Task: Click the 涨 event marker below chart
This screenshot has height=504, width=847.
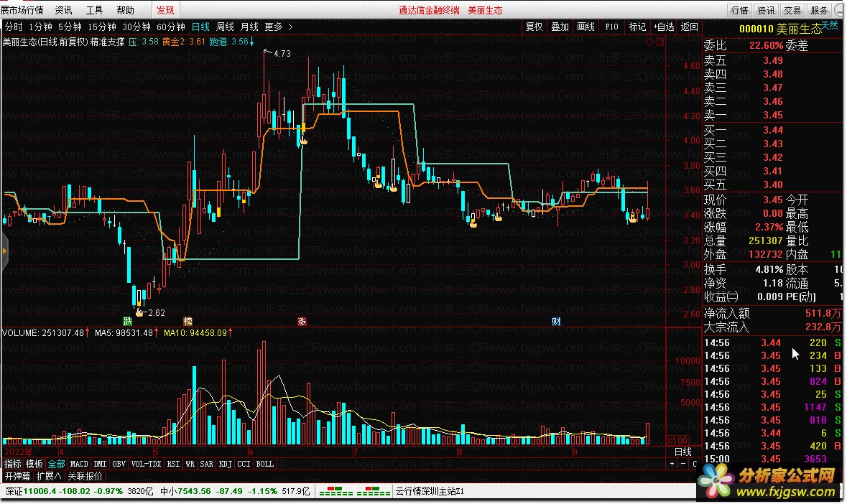Action: point(302,321)
